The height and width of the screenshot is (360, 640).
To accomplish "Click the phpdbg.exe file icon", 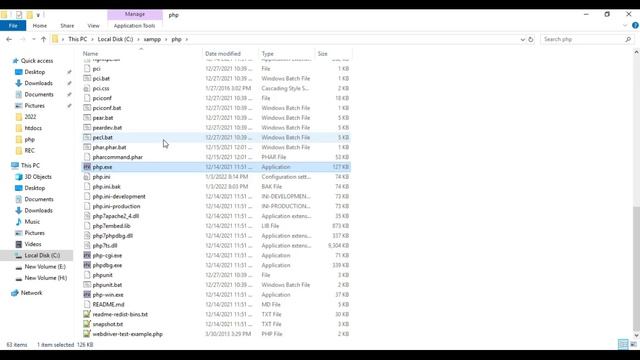I will coord(87,265).
